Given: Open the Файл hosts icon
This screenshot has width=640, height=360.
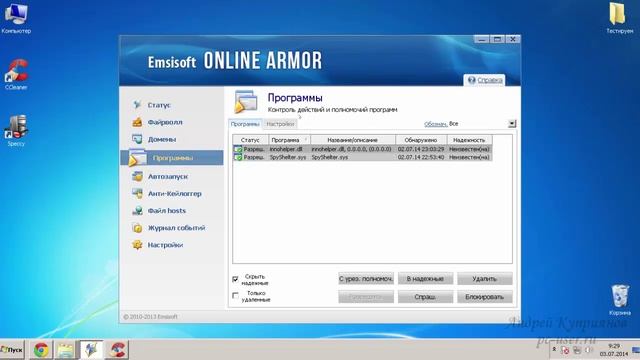Looking at the screenshot, I should coord(138,211).
